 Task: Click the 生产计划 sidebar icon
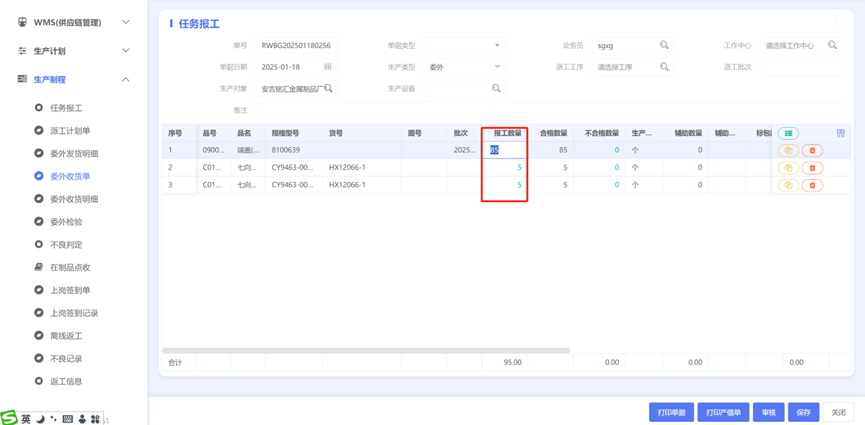pos(22,51)
